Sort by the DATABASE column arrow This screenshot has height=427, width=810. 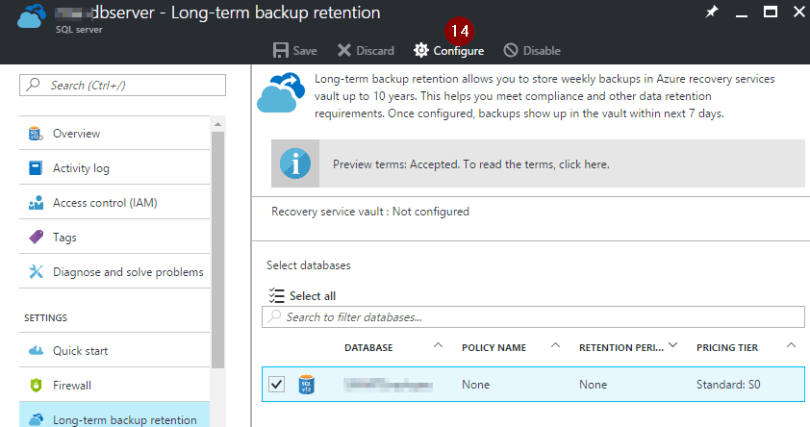[x=438, y=345]
